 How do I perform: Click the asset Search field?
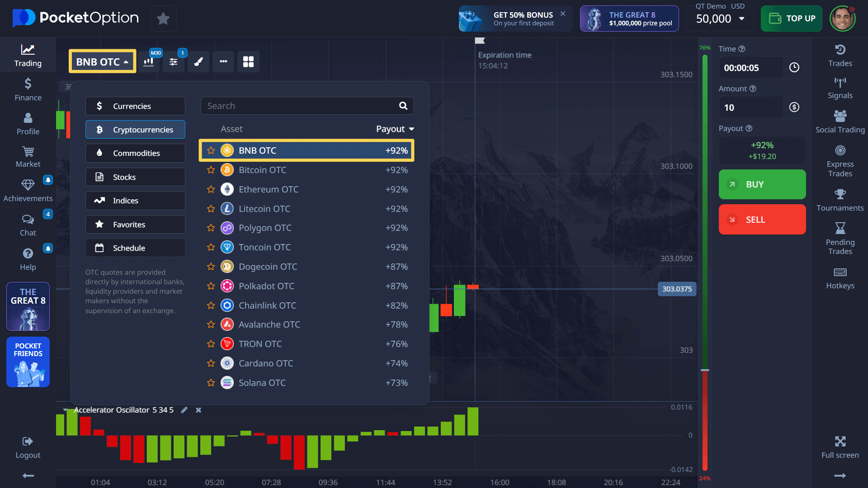pos(298,106)
